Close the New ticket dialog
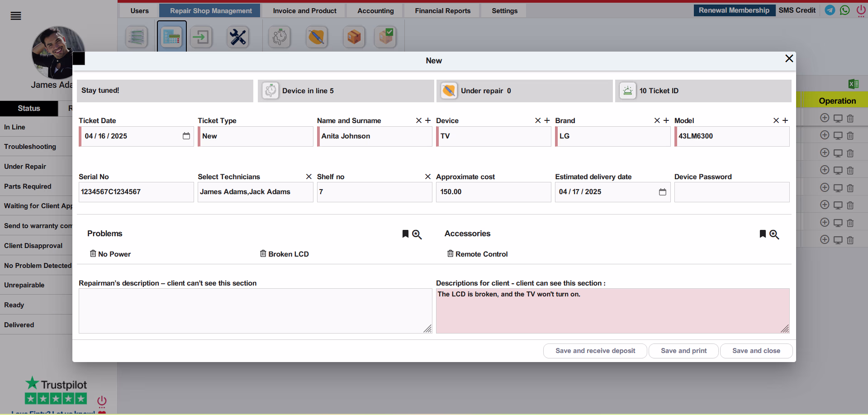This screenshot has width=868, height=415. pyautogui.click(x=789, y=58)
